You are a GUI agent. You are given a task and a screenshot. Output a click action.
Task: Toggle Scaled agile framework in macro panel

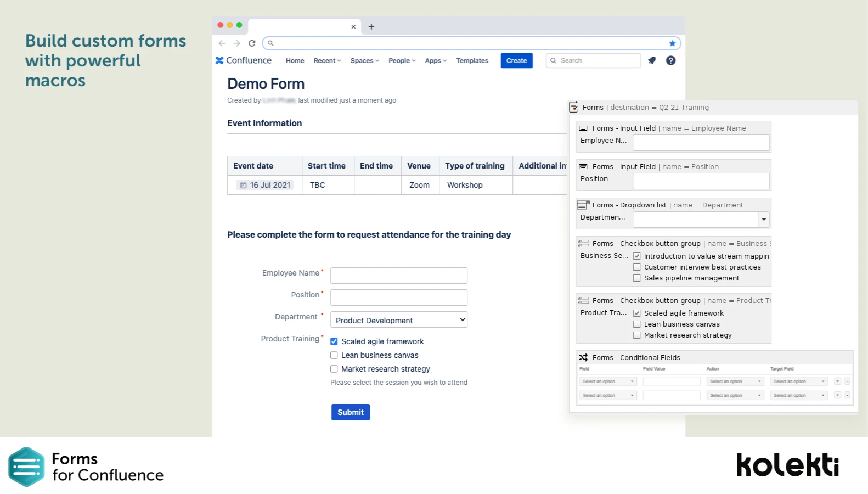pos(637,313)
